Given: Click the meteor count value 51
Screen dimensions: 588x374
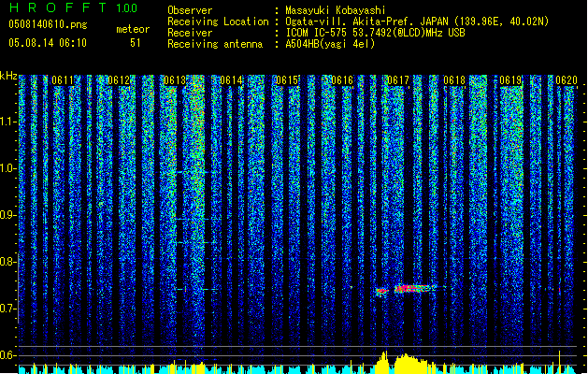Looking at the screenshot, I should [x=136, y=43].
